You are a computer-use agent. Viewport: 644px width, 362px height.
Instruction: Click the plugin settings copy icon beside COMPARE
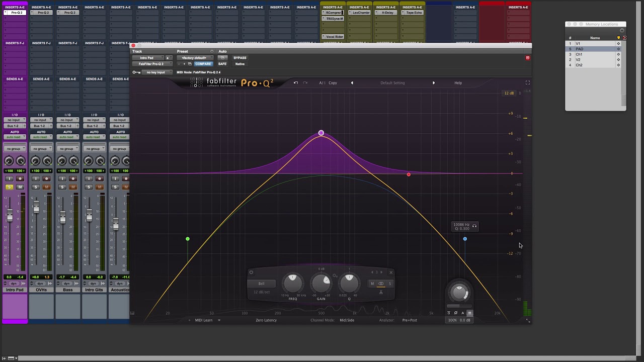coord(190,64)
